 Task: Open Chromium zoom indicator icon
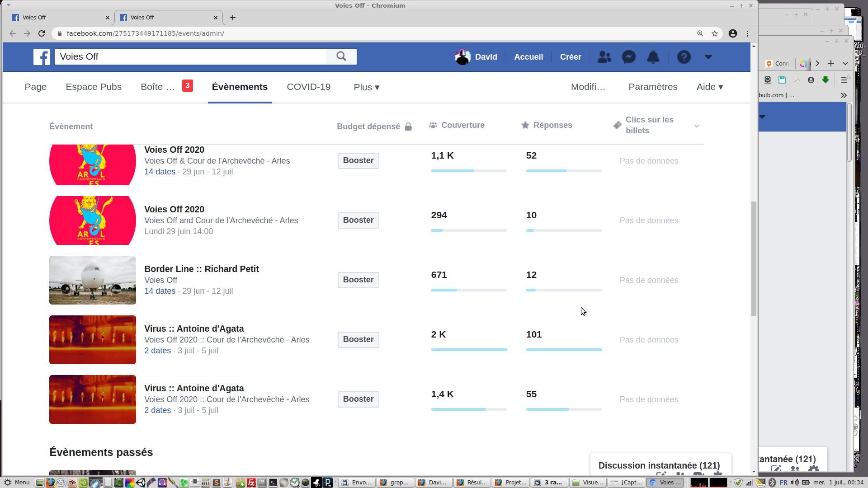pos(700,33)
